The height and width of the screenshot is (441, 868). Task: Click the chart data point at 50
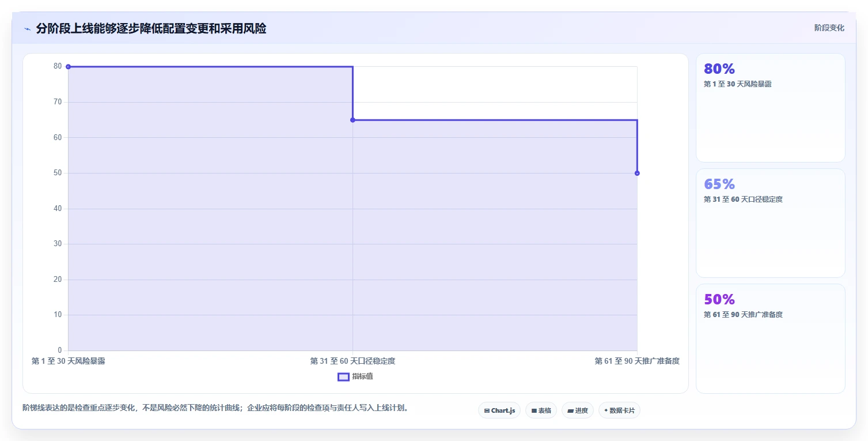click(637, 173)
